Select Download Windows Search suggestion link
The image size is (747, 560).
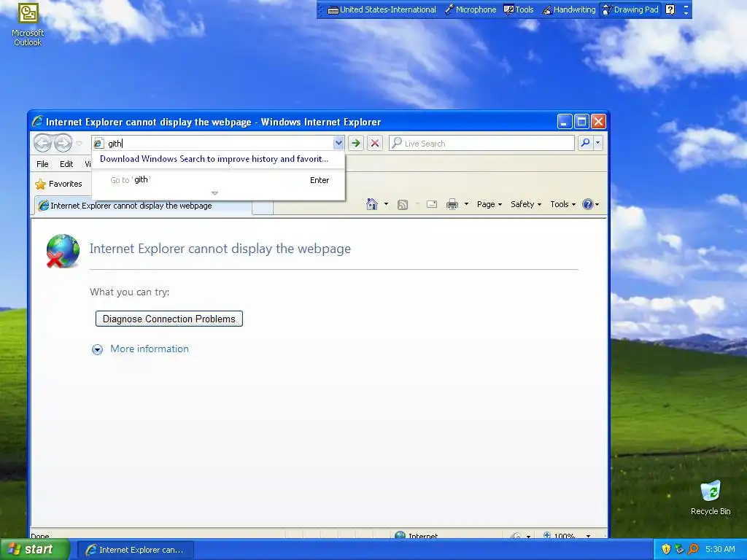(214, 159)
